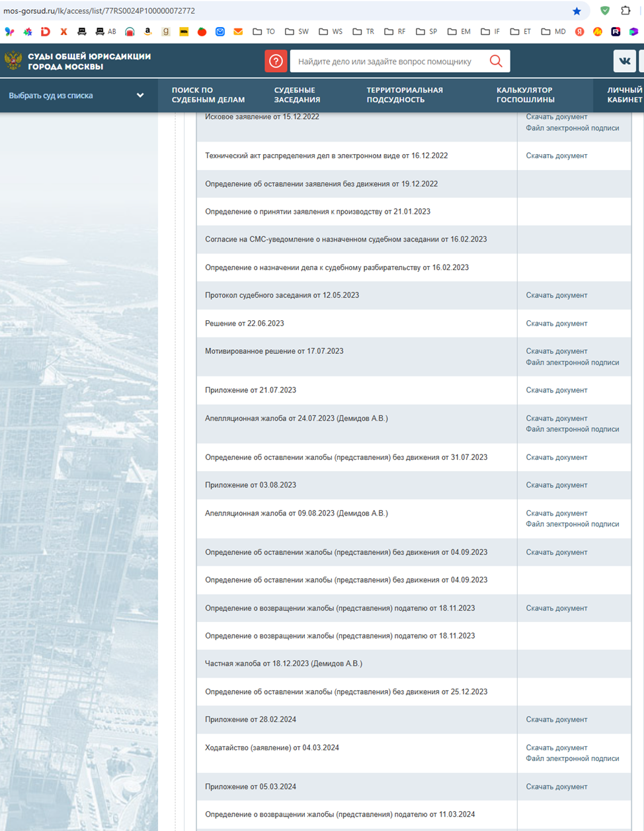This screenshot has width=644, height=831.
Task: Open the multicolored star bookmark
Action: [x=28, y=31]
